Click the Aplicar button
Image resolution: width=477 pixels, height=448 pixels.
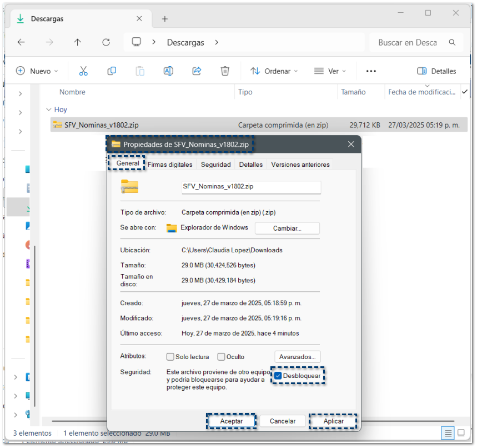(x=333, y=421)
